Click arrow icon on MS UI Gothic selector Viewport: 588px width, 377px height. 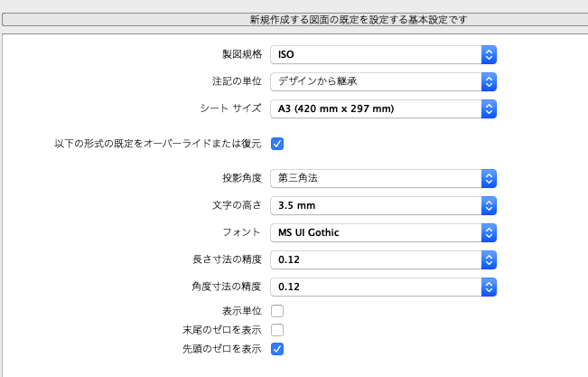pos(489,233)
